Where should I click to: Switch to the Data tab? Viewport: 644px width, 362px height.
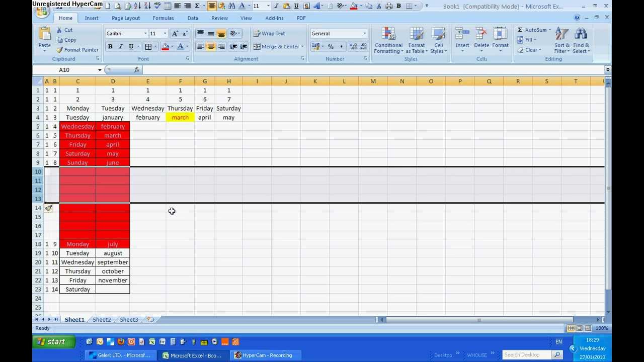tap(193, 18)
